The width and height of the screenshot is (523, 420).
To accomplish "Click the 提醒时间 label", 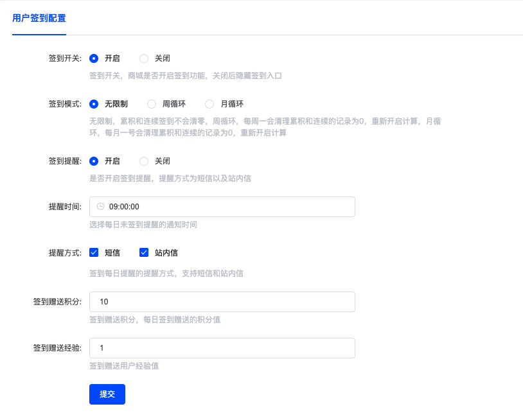I will (x=65, y=207).
